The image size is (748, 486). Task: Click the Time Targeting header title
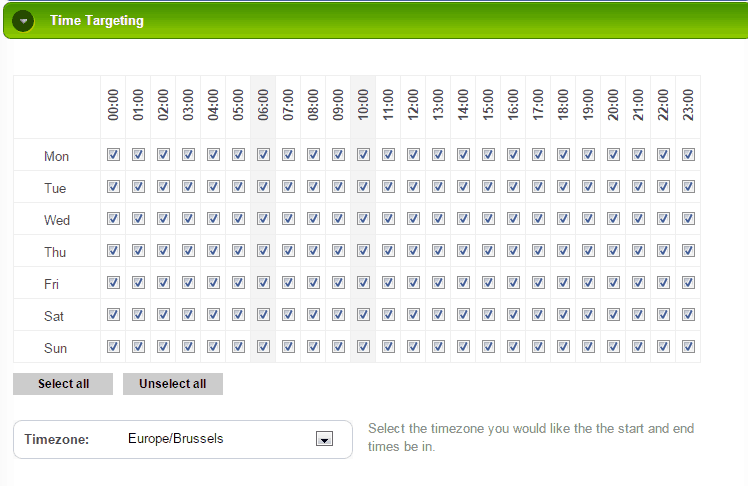pos(97,21)
